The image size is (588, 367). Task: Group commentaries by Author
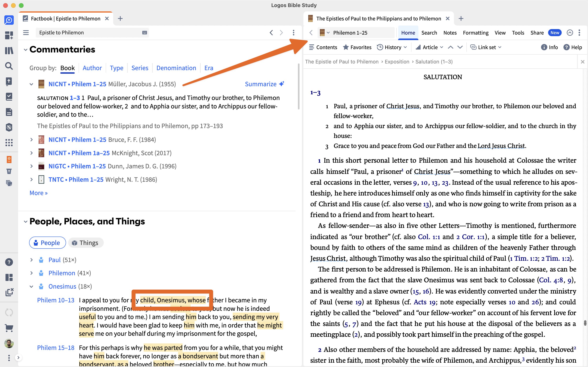(92, 68)
